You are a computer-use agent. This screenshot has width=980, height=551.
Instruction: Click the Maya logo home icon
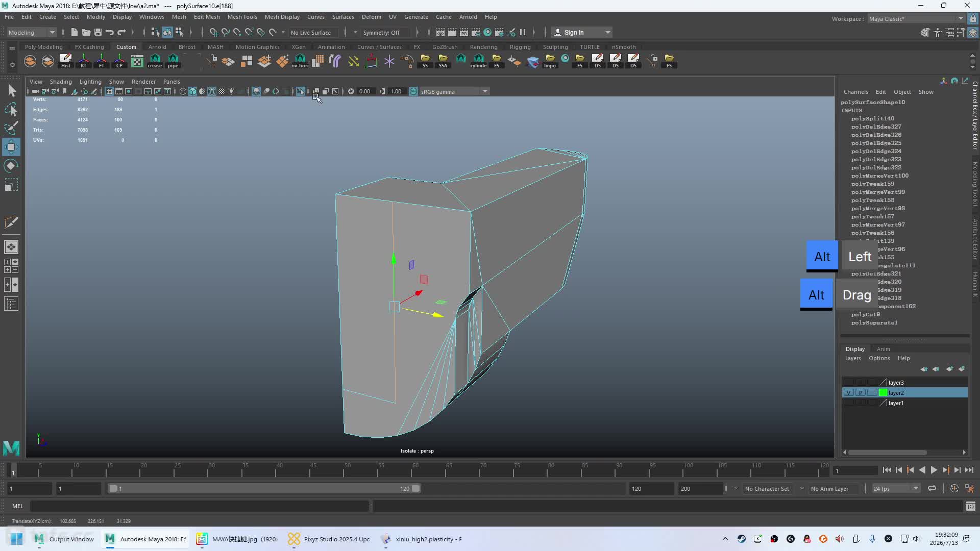pos(11,448)
